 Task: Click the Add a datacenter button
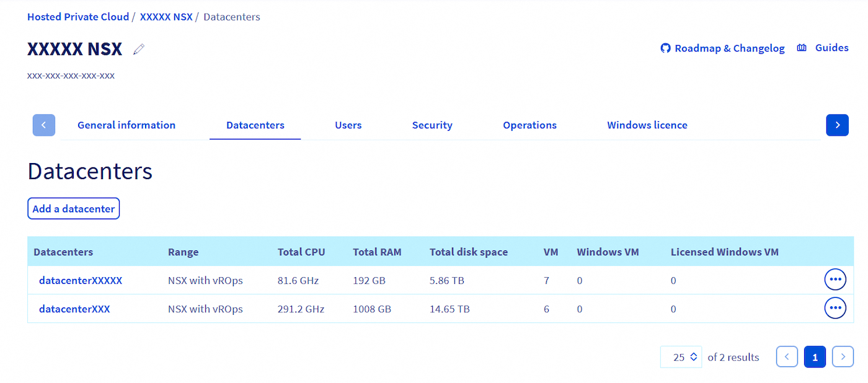(73, 209)
